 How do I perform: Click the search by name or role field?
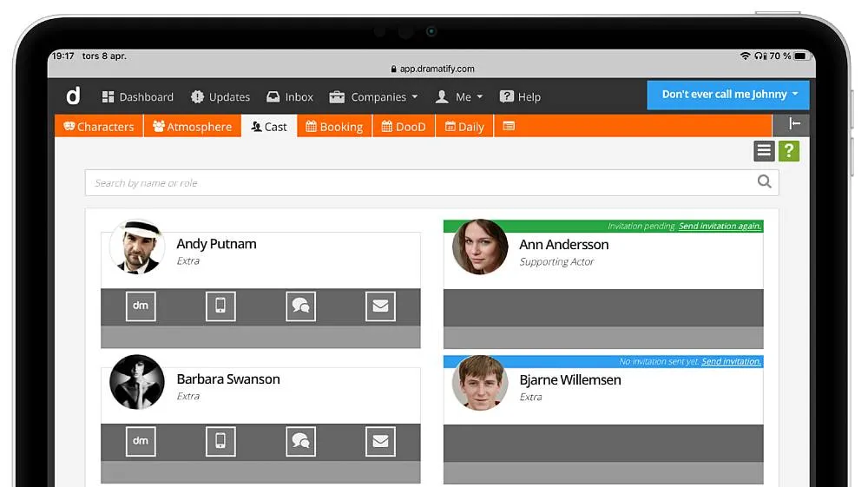[431, 182]
